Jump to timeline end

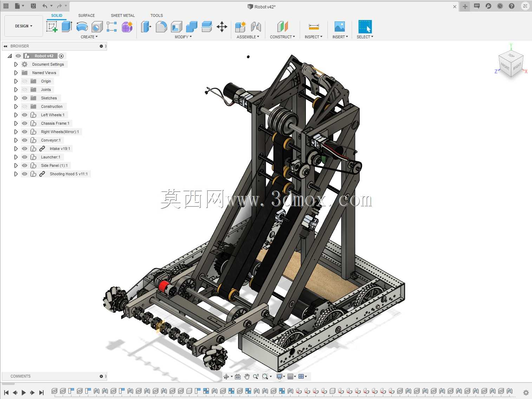click(x=41, y=393)
